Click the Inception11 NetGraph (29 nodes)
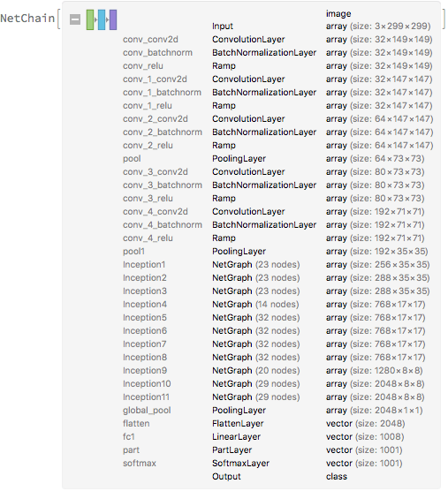The image size is (448, 491). (x=255, y=397)
